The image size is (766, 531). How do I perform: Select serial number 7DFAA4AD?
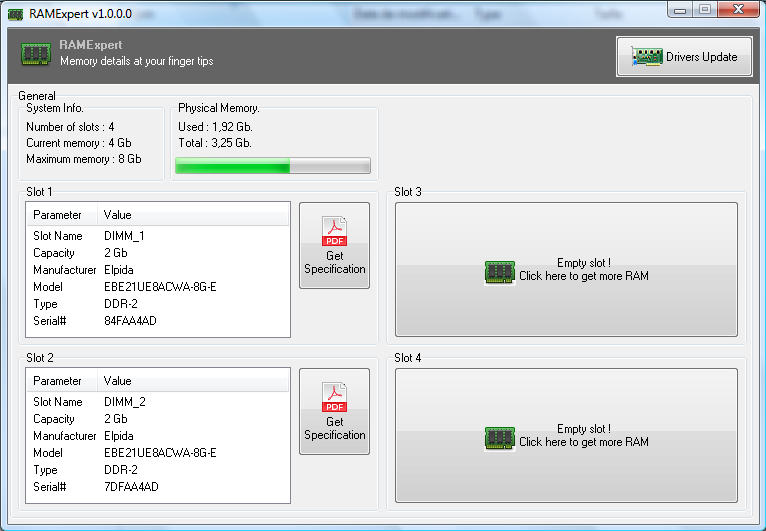click(x=131, y=487)
